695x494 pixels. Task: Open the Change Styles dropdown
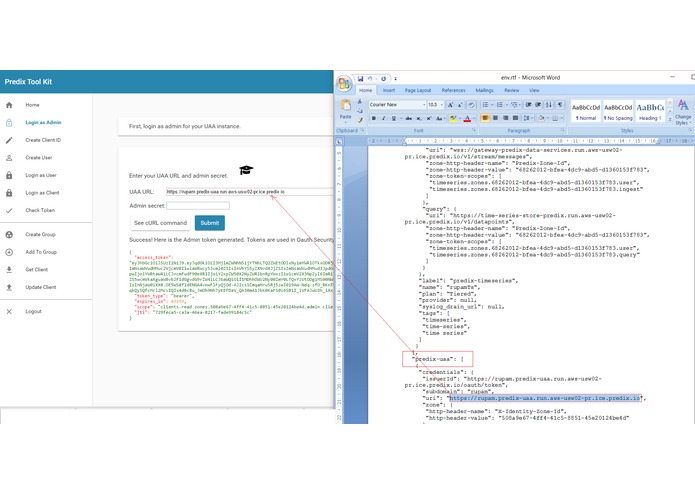(x=683, y=112)
